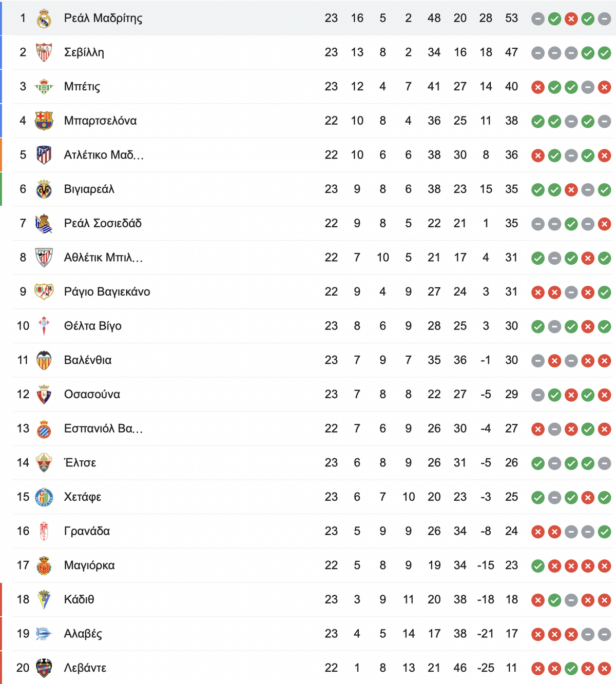Viewport: 616px width, 684px height.
Task: Click Alavés points value 17
Action: point(511,634)
